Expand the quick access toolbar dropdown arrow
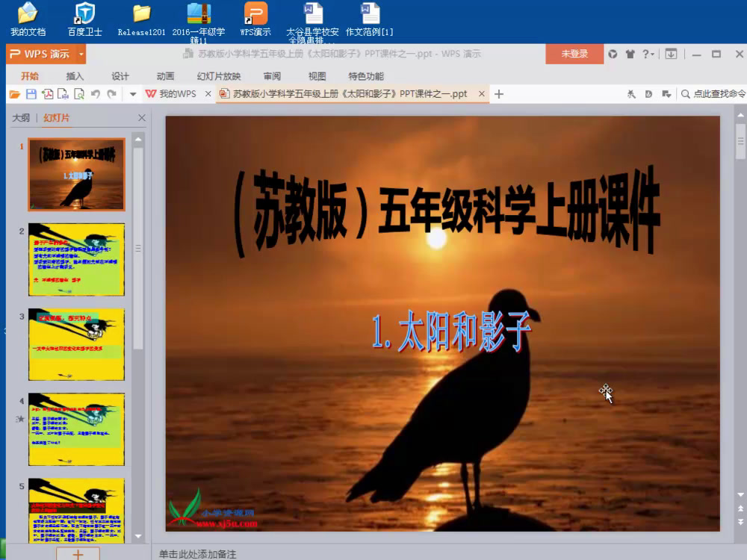747x560 pixels. coord(133,94)
